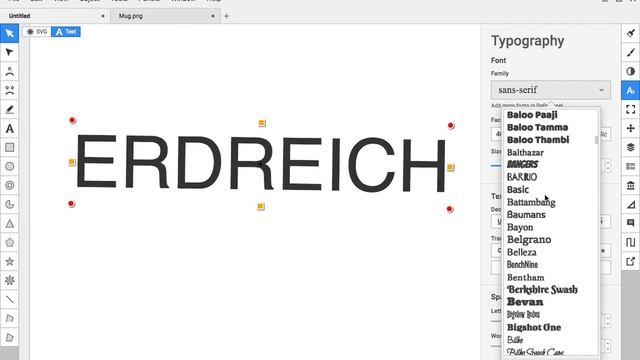The image size is (640, 360).
Task: Select the quadratic bezier tool with one dot
Action: pos(9,71)
